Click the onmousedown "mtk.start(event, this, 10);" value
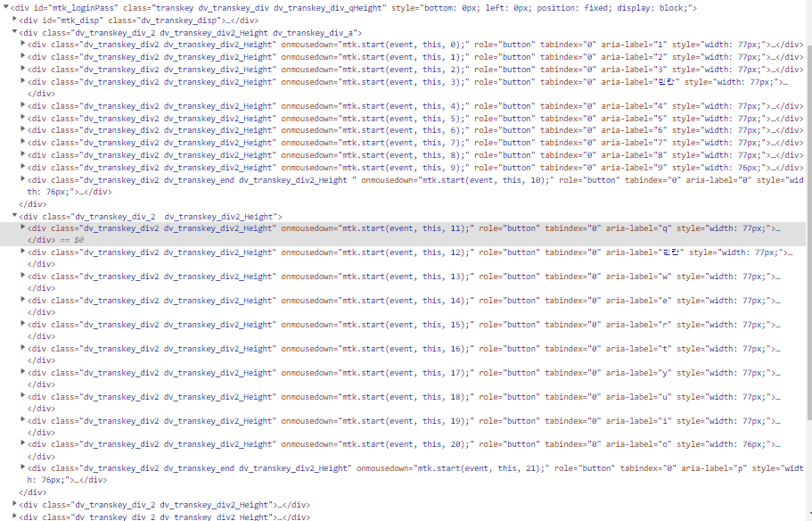Viewport: 812px width, 521px height. point(486,180)
